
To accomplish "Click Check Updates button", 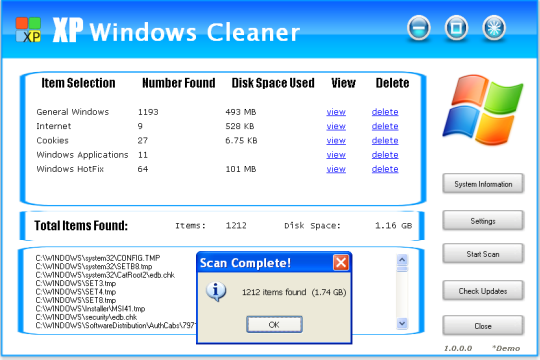I will pyautogui.click(x=483, y=291).
